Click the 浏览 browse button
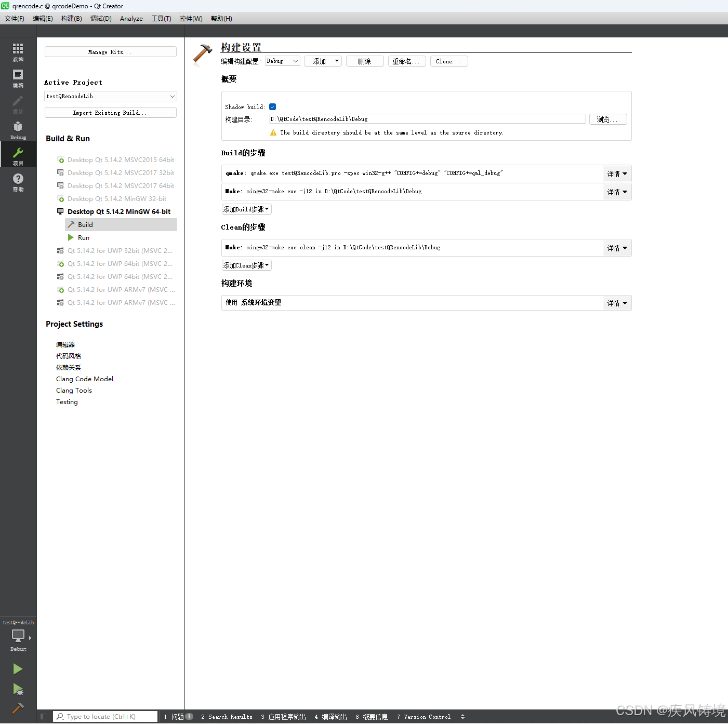Screen dimensions: 728x724 [x=608, y=119]
